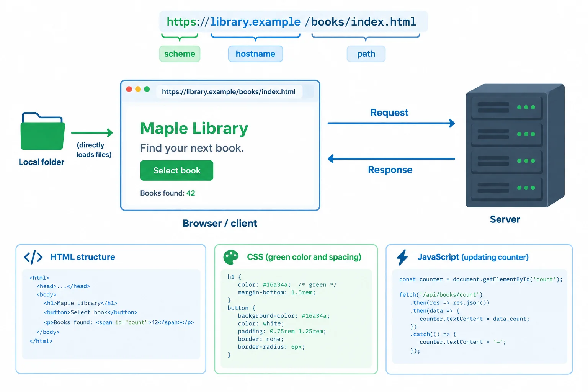
Task: Click the '<h1>Maple Library</h1>' code line
Action: click(80, 303)
